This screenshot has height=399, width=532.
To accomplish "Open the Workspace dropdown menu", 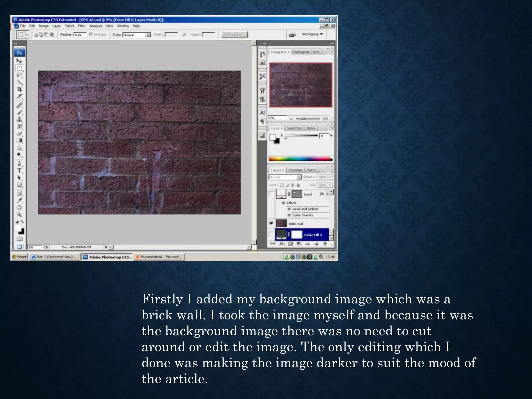I will click(312, 34).
